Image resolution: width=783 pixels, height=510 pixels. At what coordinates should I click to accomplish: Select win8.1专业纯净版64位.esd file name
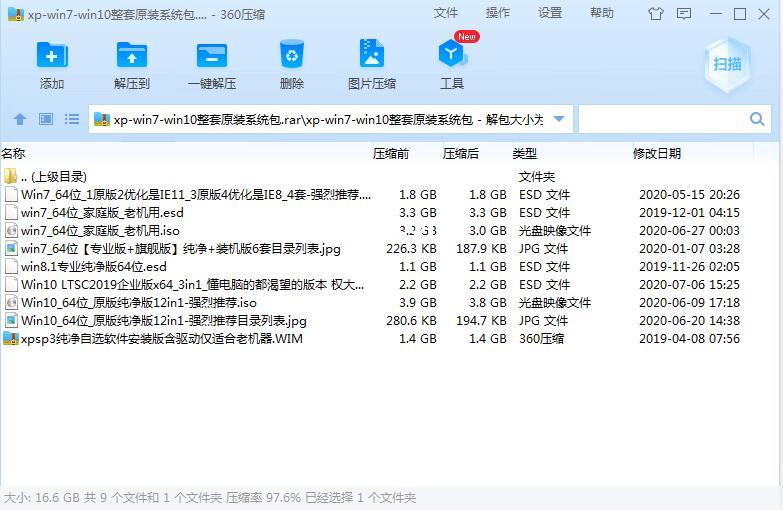click(x=94, y=266)
